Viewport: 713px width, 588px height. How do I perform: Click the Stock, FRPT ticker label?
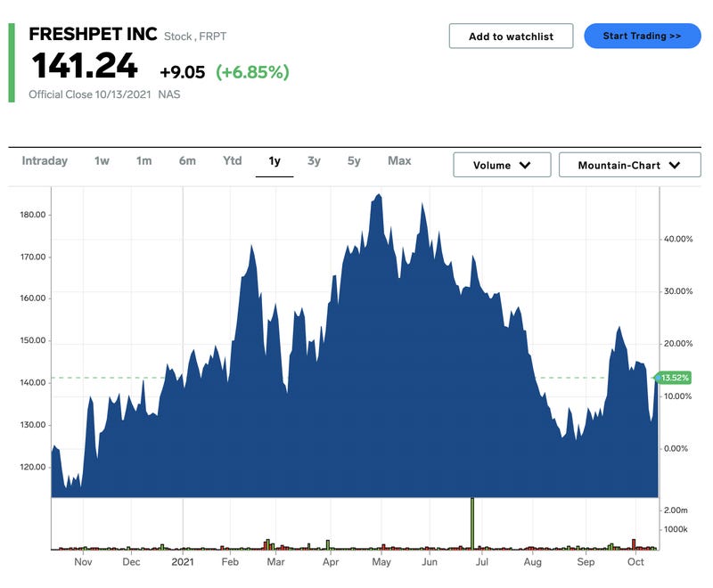tap(195, 37)
